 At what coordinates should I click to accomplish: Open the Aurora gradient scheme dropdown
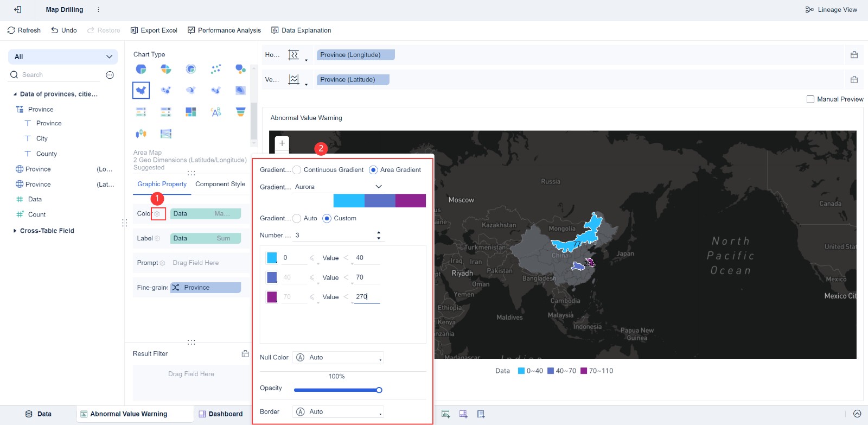(339, 187)
